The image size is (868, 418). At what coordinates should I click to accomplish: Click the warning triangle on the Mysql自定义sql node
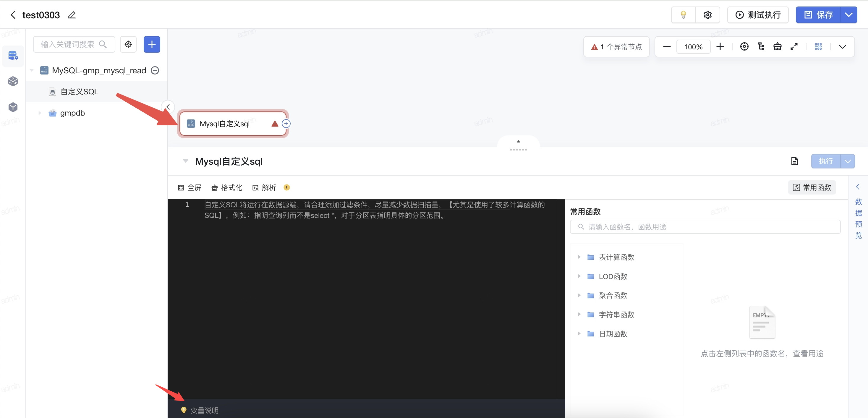click(x=275, y=124)
